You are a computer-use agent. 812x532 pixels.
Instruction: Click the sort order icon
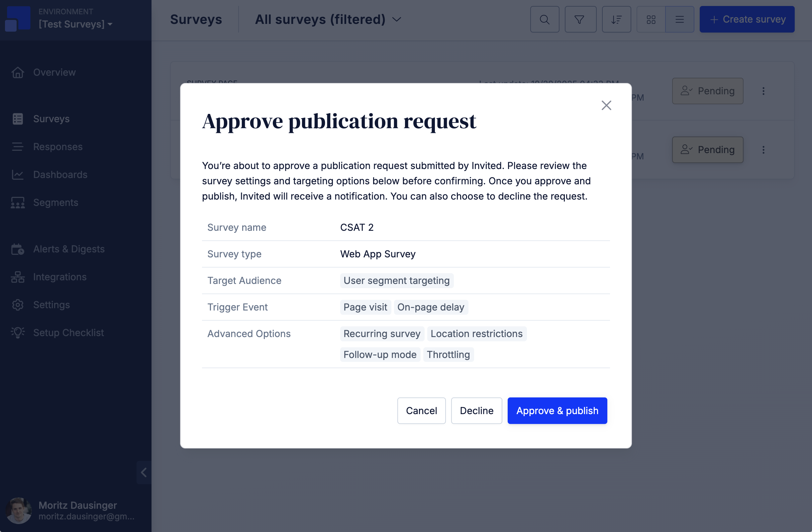(616, 20)
